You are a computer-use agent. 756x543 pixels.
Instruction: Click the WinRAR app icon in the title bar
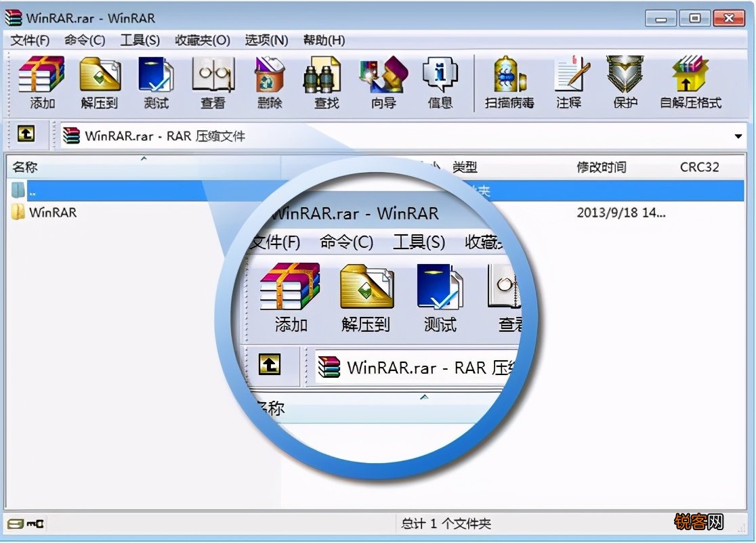click(x=14, y=18)
